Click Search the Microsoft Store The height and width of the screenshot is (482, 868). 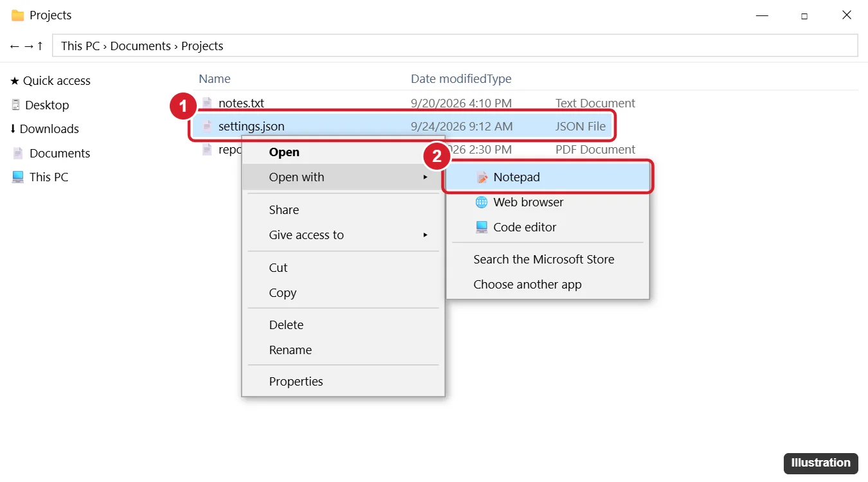pyautogui.click(x=548, y=260)
